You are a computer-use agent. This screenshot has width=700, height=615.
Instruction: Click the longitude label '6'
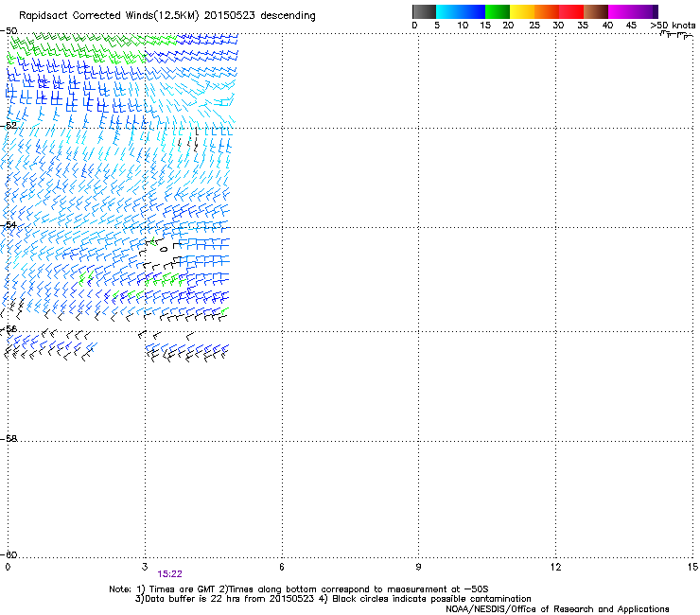(x=282, y=567)
